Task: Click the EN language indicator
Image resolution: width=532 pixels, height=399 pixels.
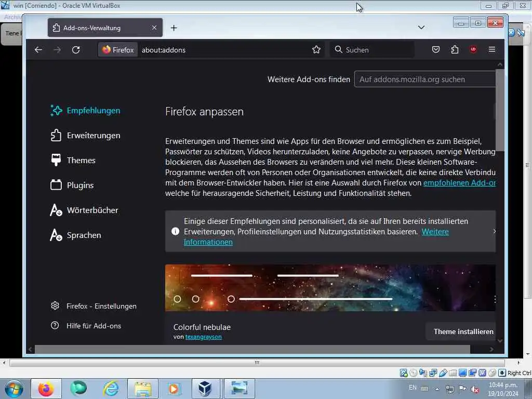Action: pos(413,388)
